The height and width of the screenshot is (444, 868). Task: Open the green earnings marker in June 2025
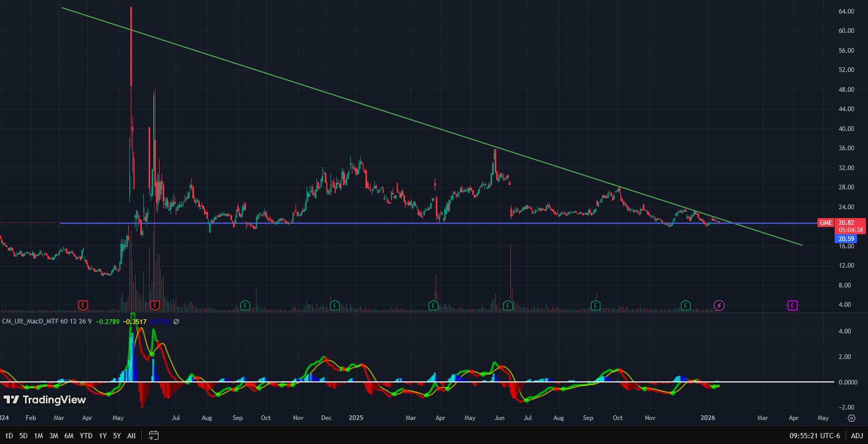(x=508, y=305)
